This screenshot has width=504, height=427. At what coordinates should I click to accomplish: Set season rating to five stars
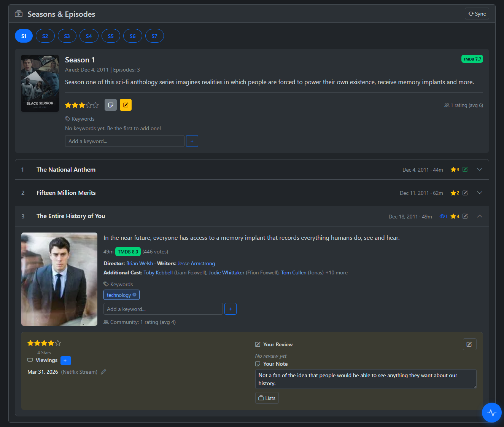pyautogui.click(x=95, y=105)
